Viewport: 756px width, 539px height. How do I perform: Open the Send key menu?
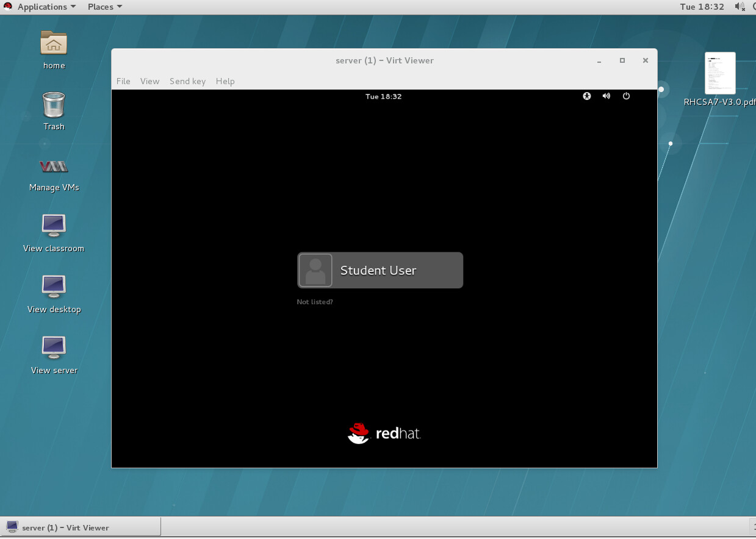(187, 81)
